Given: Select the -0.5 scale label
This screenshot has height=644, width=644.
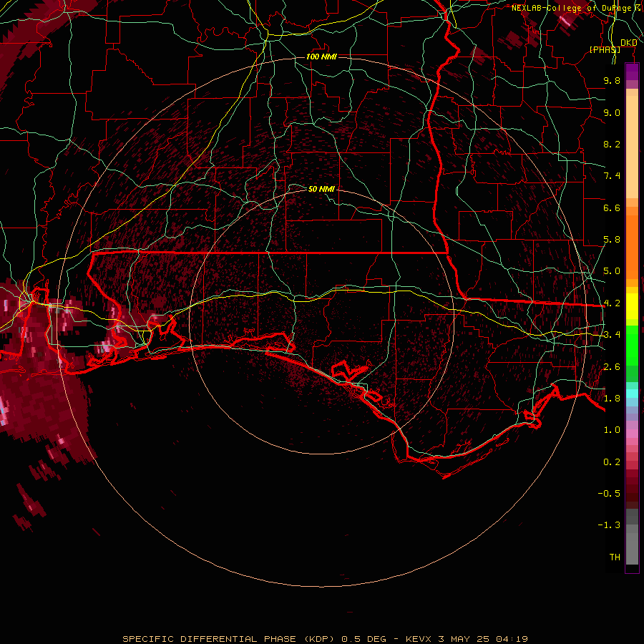Looking at the screenshot, I should [609, 494].
